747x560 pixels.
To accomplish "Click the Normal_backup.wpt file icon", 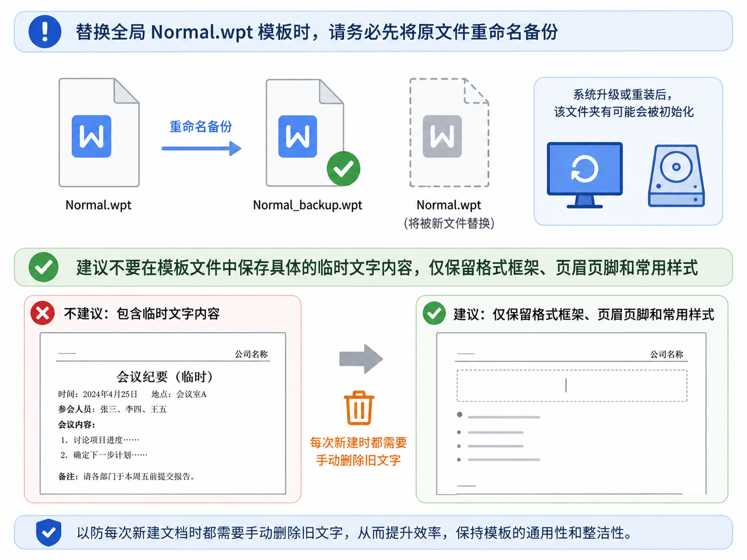I will (305, 133).
